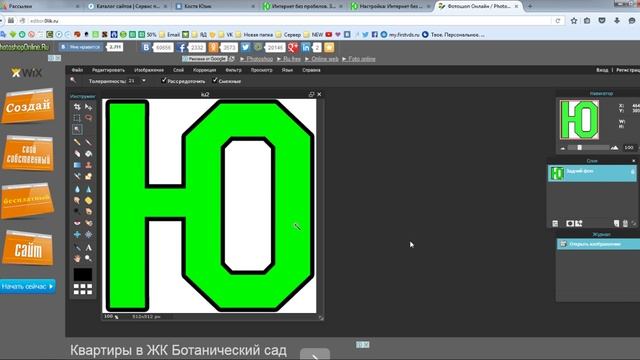Open layer settings icon in Layers panel

[x=556, y=223]
